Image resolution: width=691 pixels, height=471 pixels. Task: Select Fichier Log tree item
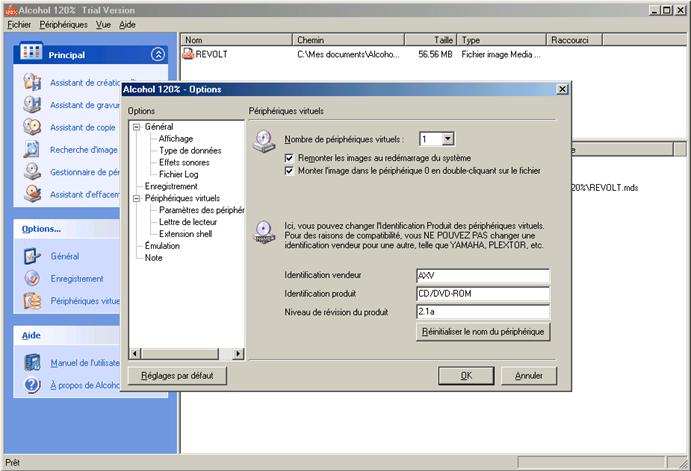[178, 174]
